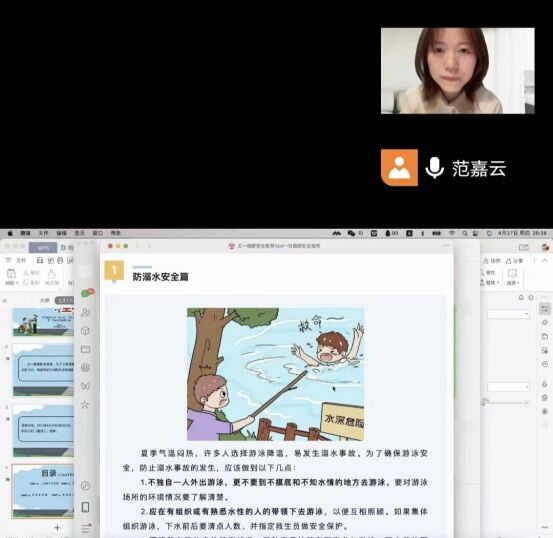Select the third slide thumbnail in the panel
This screenshot has width=553, height=538.
click(43, 431)
